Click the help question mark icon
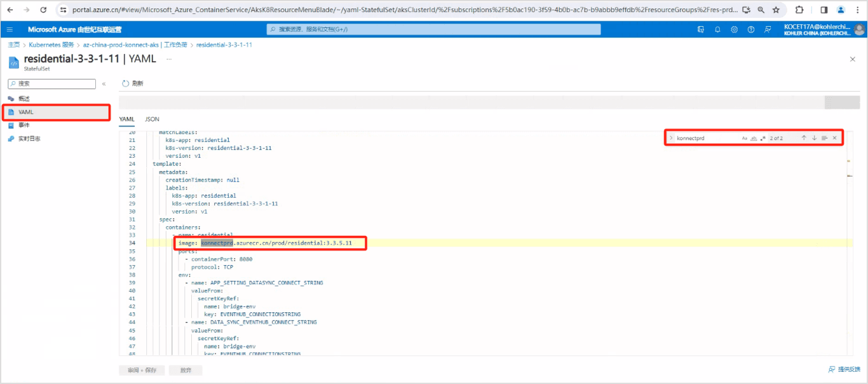This screenshot has width=868, height=384. click(751, 30)
